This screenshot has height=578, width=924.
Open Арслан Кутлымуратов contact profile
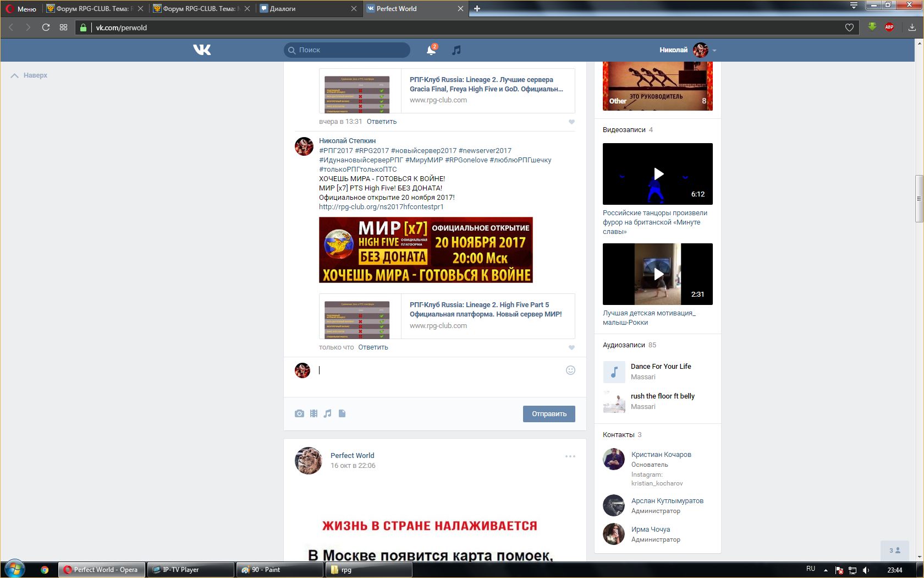click(667, 501)
